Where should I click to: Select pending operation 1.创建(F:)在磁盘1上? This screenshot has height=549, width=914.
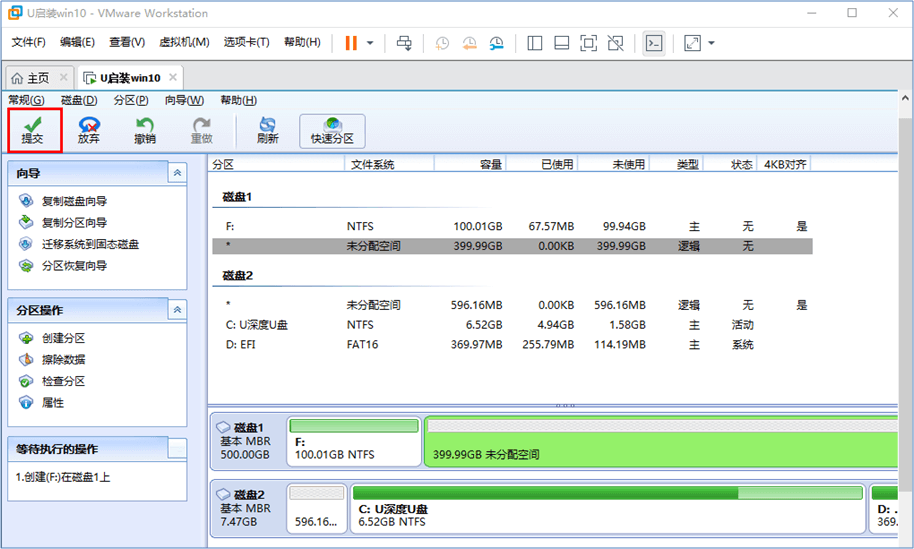coord(63,477)
